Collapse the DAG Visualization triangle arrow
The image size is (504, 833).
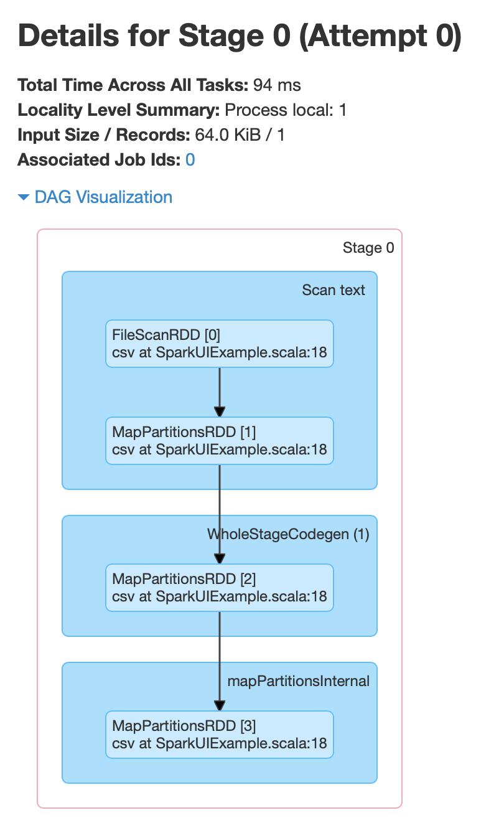click(x=24, y=197)
